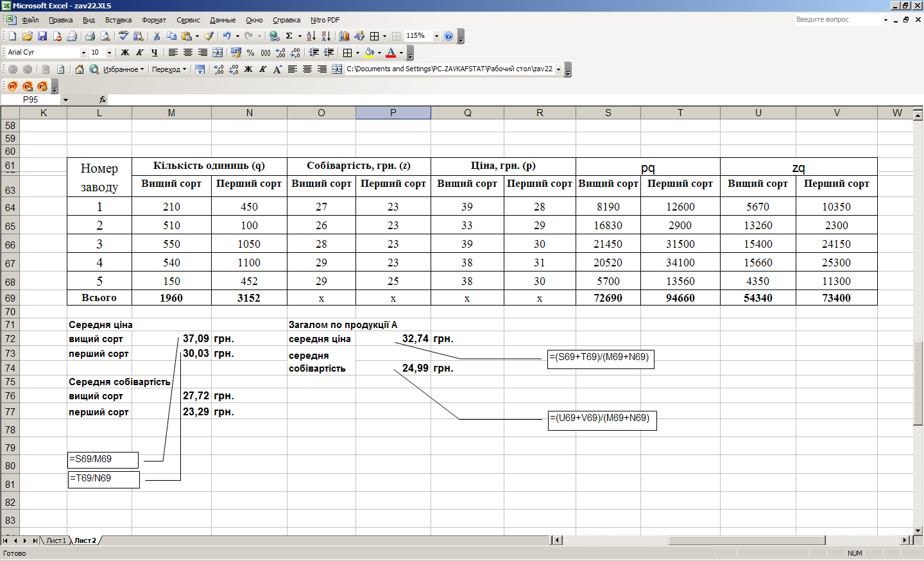Expand the Paste options dropdown arrow
The height and width of the screenshot is (561, 924).
coord(197,36)
